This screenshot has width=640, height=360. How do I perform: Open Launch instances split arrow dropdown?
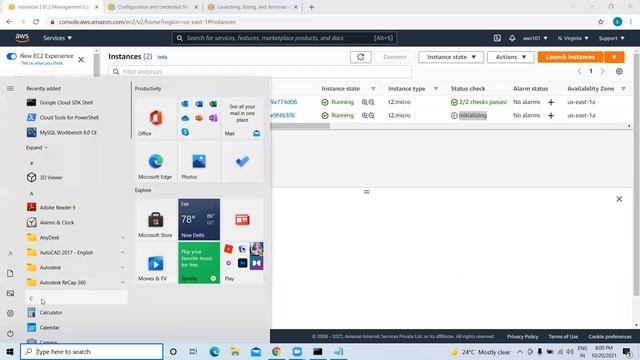click(x=614, y=57)
